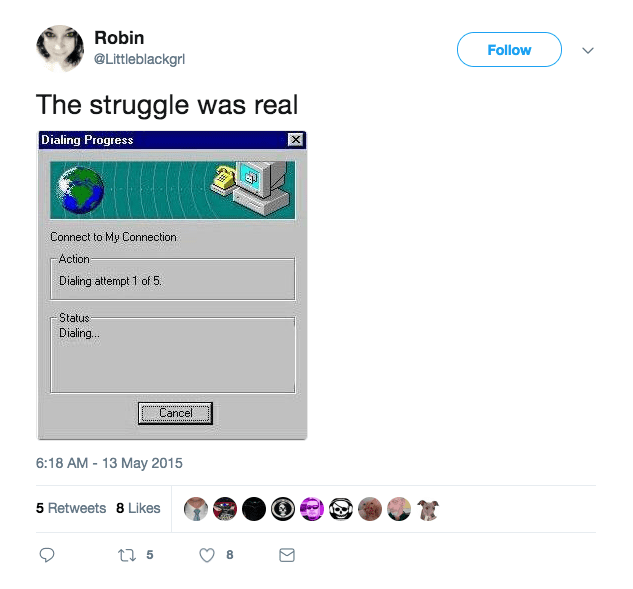Viewport: 633px width, 589px height.
Task: Open the Dialing Progress image attachment
Action: pyautogui.click(x=172, y=285)
